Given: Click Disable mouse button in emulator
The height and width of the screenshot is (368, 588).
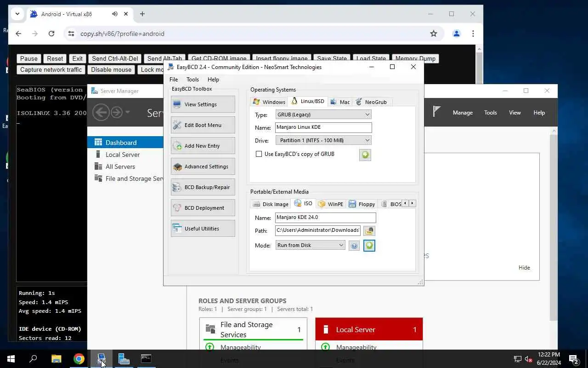Looking at the screenshot, I should (111, 69).
